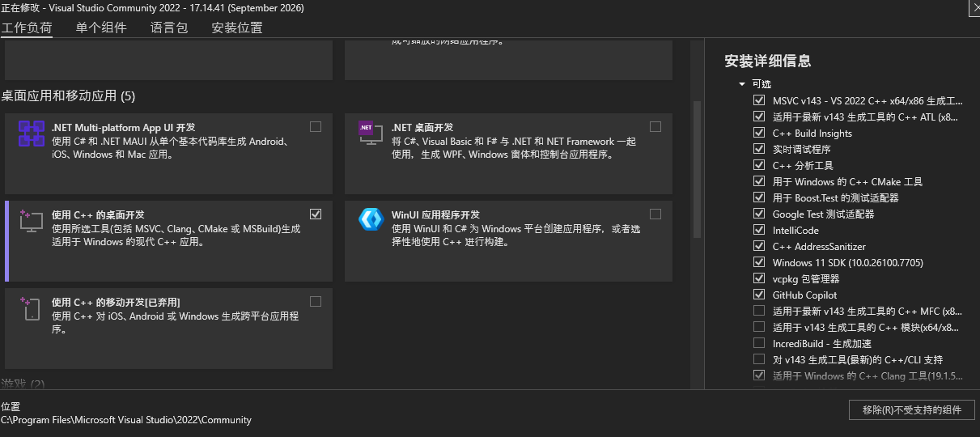
Task: Check the 使用 C++ 的移动开发 workload checkbox
Action: (x=316, y=302)
